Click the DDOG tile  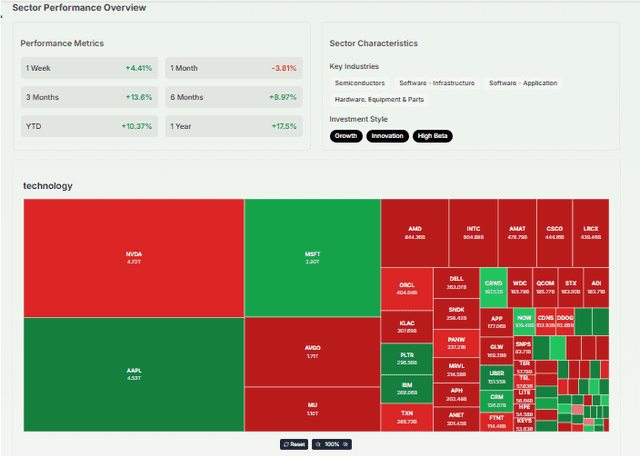tap(565, 322)
